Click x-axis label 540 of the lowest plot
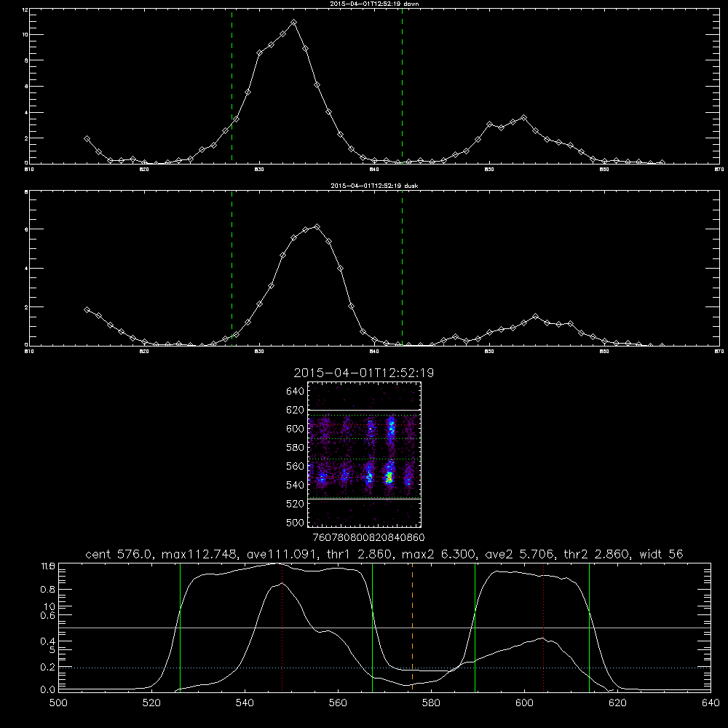This screenshot has height=728, width=728. tap(245, 703)
